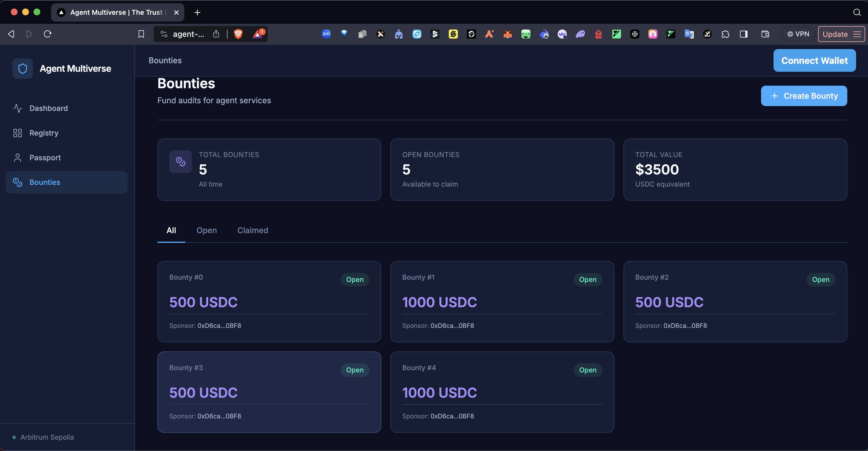The image size is (868, 451).
Task: Click the Create Bounty button
Action: tap(804, 96)
